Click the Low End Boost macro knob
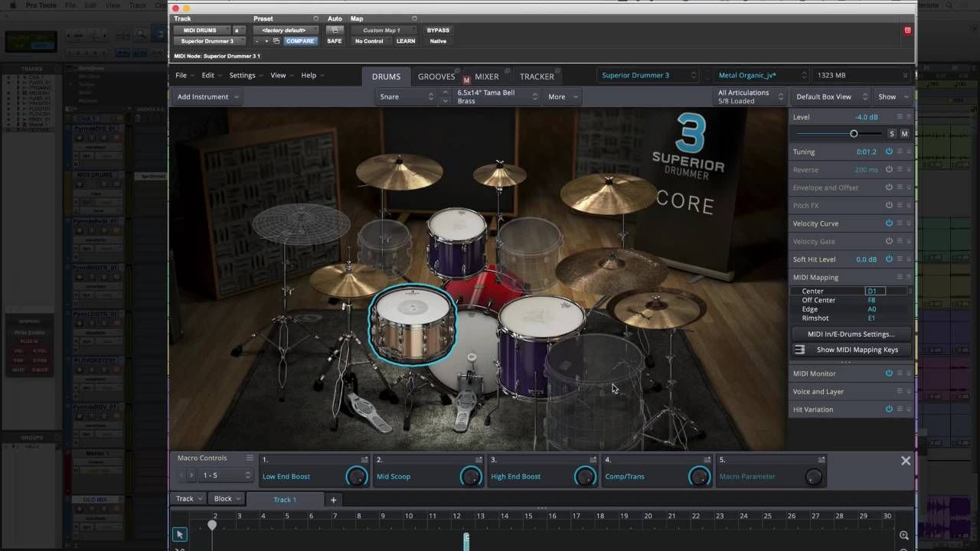The image size is (980, 551). coord(357,477)
